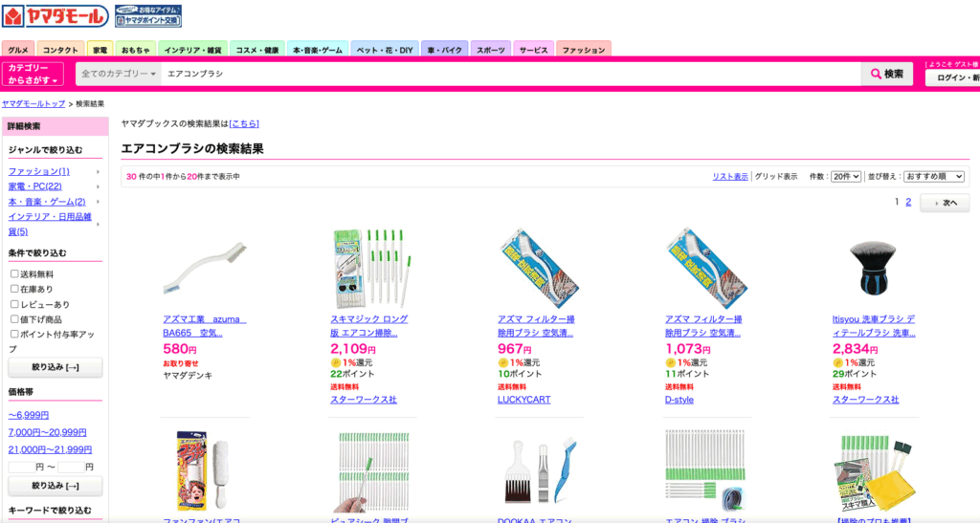Filter by インテリア・日用品雑貨(5) genre
980x523 pixels.
pyautogui.click(x=50, y=224)
